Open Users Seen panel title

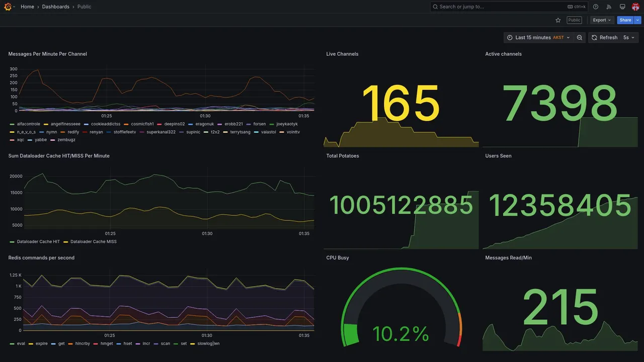coord(498,156)
